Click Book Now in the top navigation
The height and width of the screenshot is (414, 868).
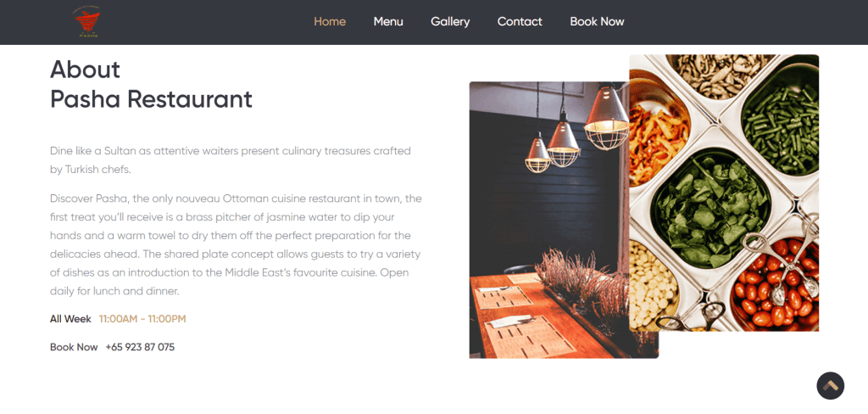(597, 21)
